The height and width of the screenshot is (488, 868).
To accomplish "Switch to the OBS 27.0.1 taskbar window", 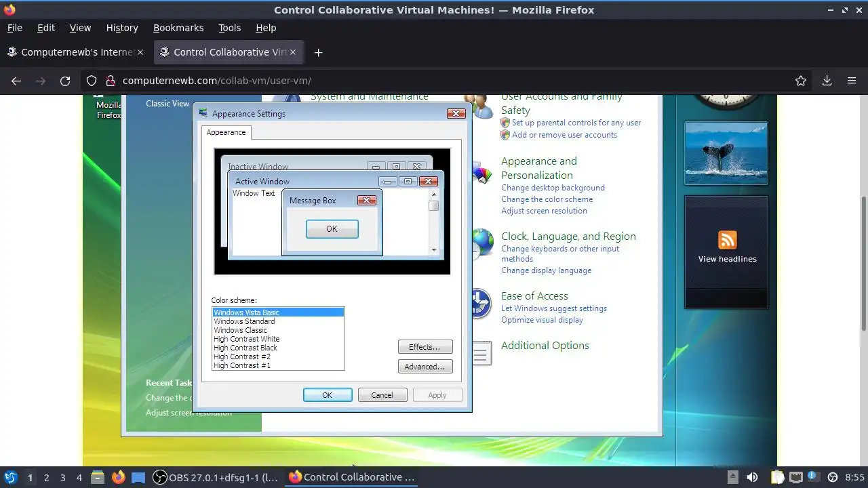I will click(x=216, y=477).
